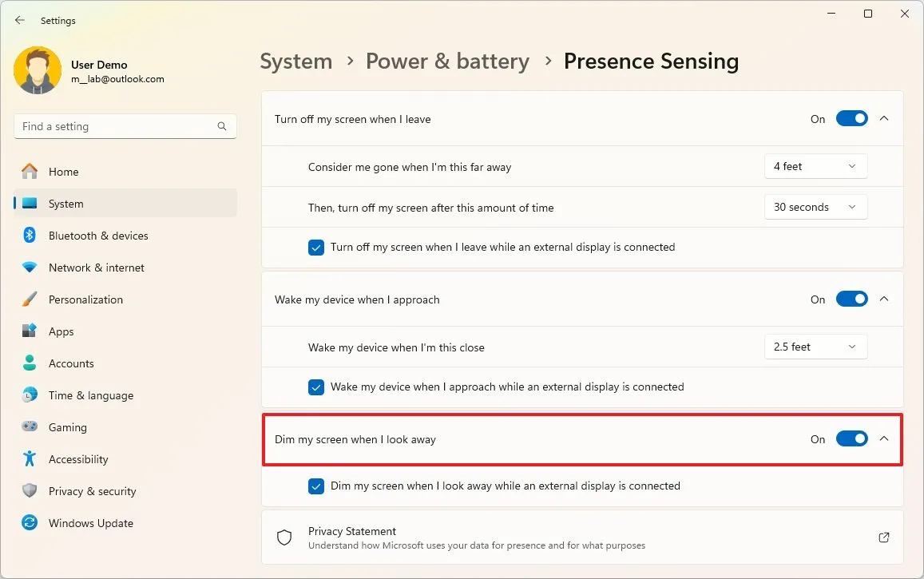924x579 pixels.
Task: Click 'Power & battery' breadcrumb link
Action: (447, 61)
